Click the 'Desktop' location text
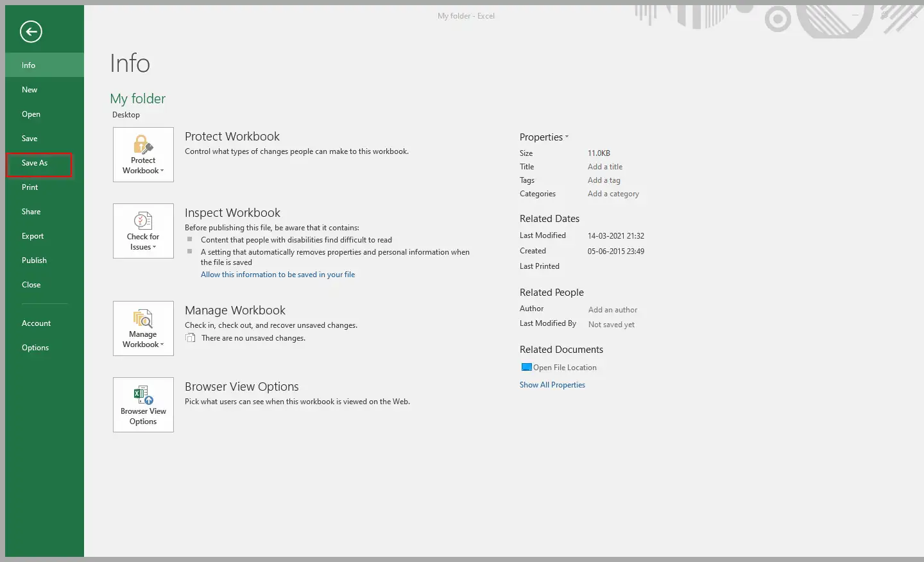This screenshot has height=562, width=924. click(126, 115)
